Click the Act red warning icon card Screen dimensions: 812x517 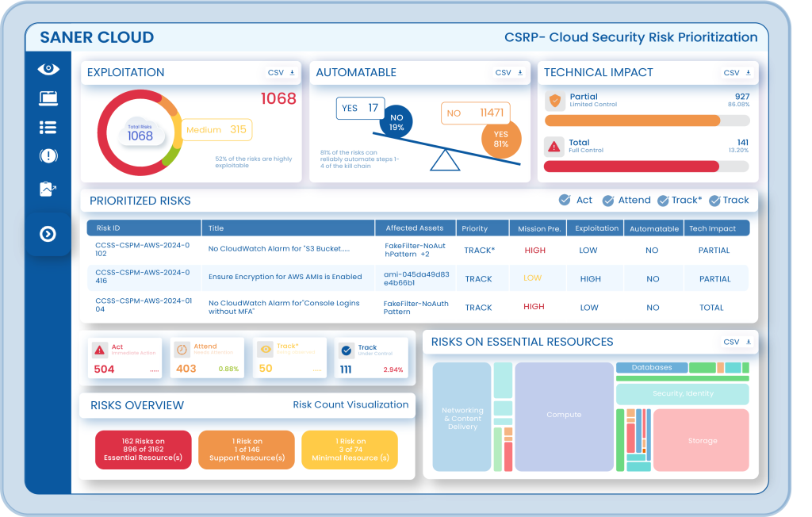(100, 350)
